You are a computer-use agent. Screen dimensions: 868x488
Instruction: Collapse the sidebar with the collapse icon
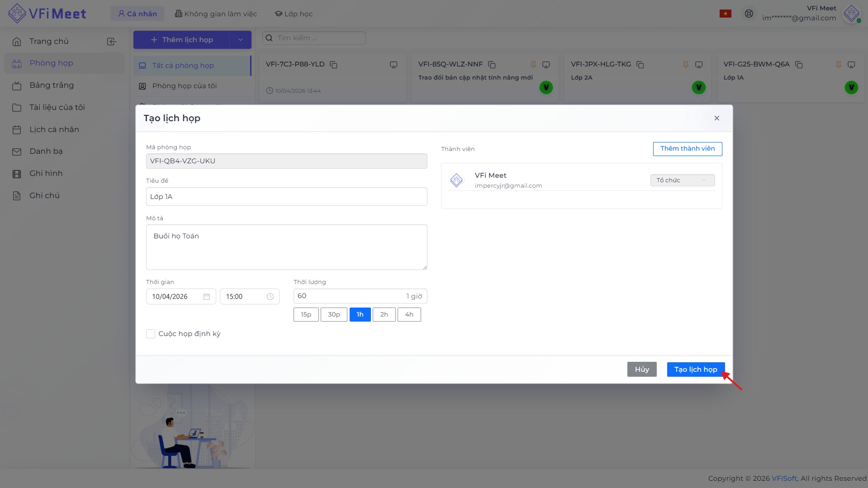111,42
